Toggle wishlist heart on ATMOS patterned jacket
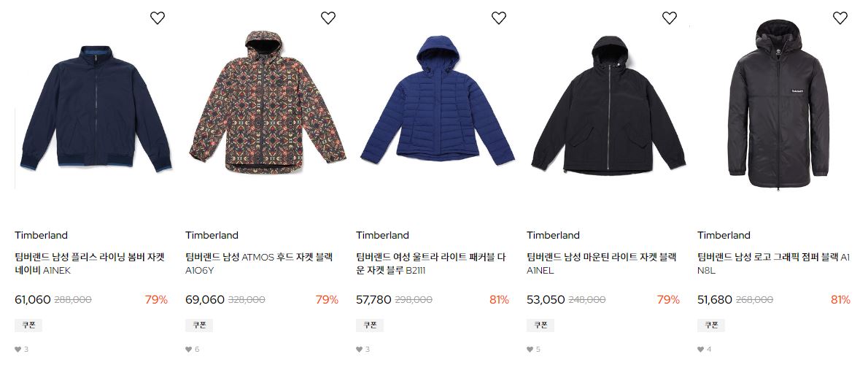 point(328,18)
